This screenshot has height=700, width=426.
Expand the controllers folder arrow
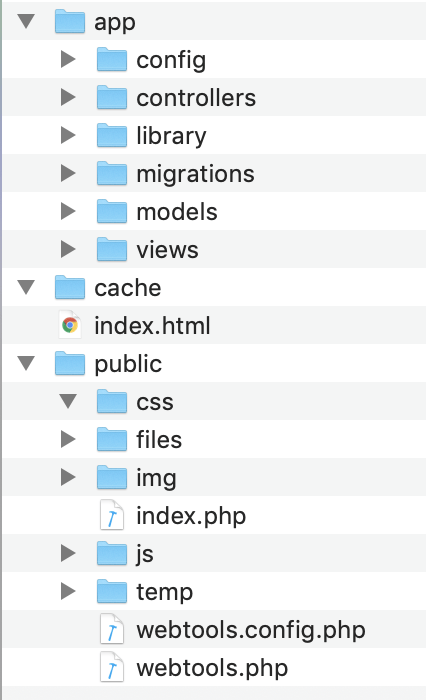68,97
